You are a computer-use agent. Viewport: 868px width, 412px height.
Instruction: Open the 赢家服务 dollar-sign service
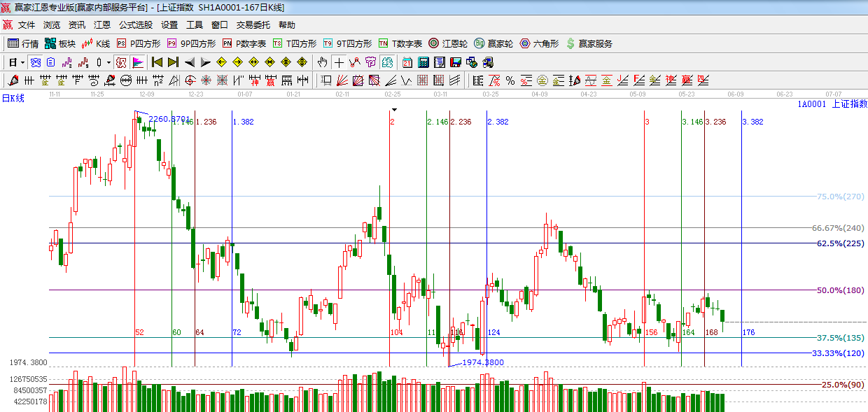coord(589,43)
